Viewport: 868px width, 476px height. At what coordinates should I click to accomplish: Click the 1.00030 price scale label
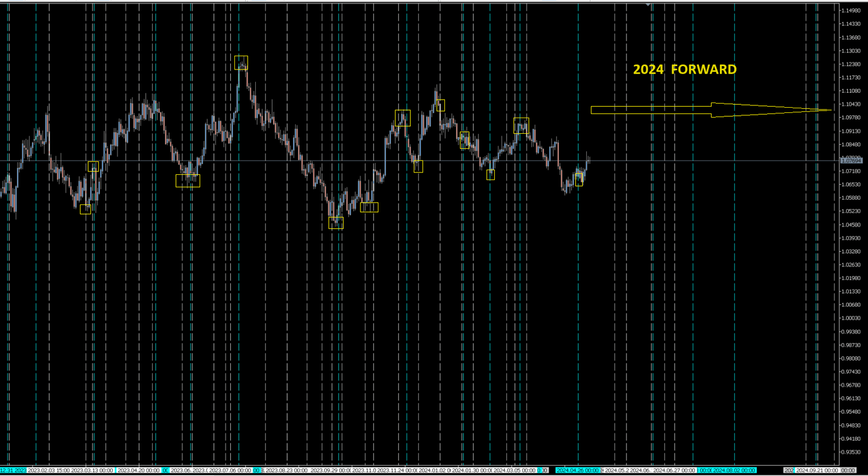(x=852, y=318)
